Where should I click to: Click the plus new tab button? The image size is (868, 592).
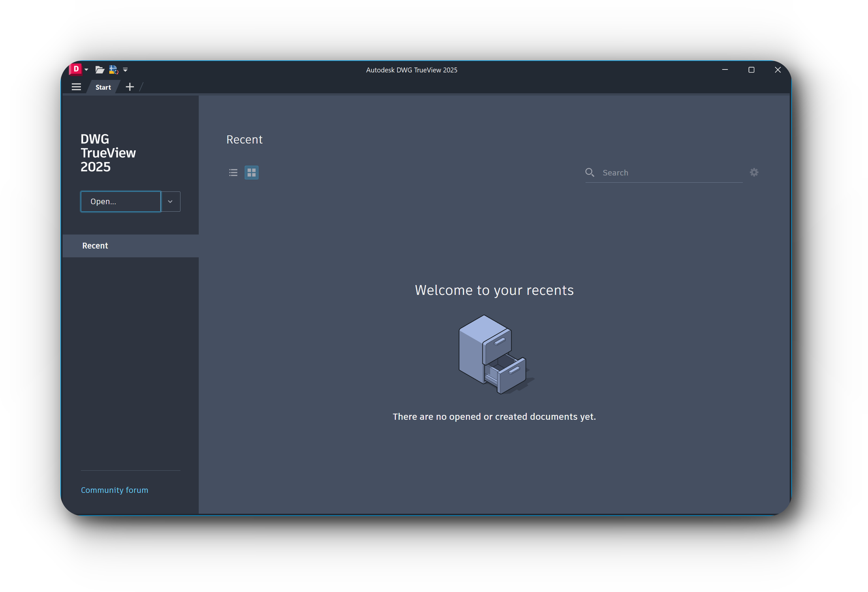tap(130, 87)
